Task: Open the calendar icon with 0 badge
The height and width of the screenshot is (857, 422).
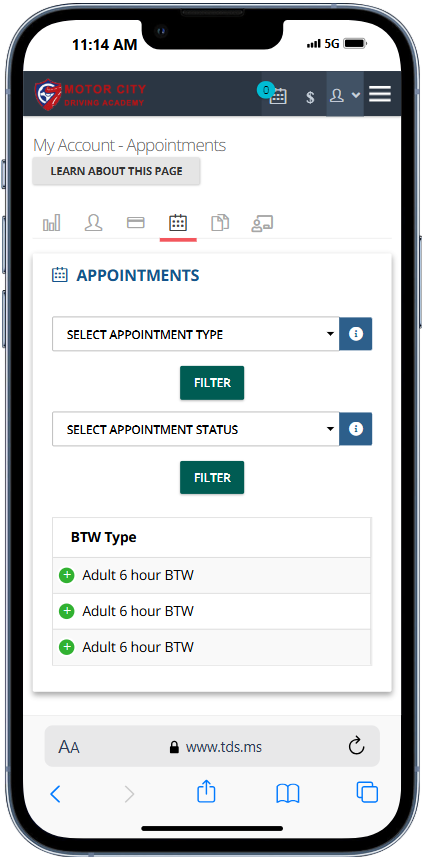Action: point(278,95)
